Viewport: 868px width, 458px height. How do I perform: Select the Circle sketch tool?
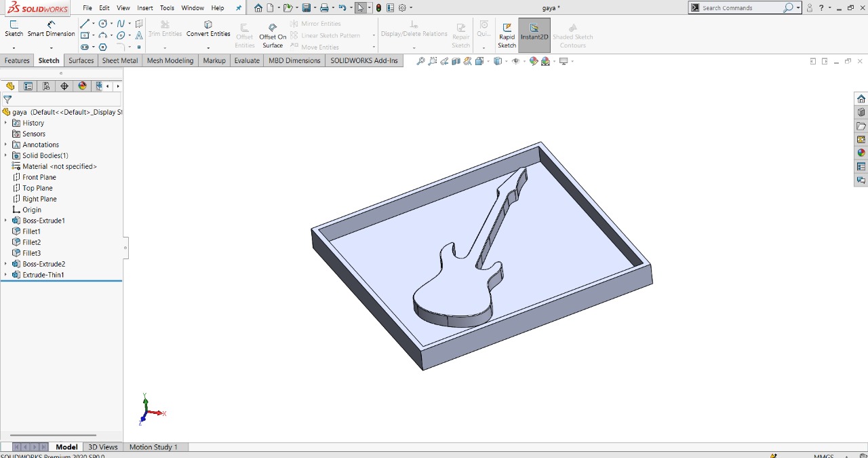[103, 24]
